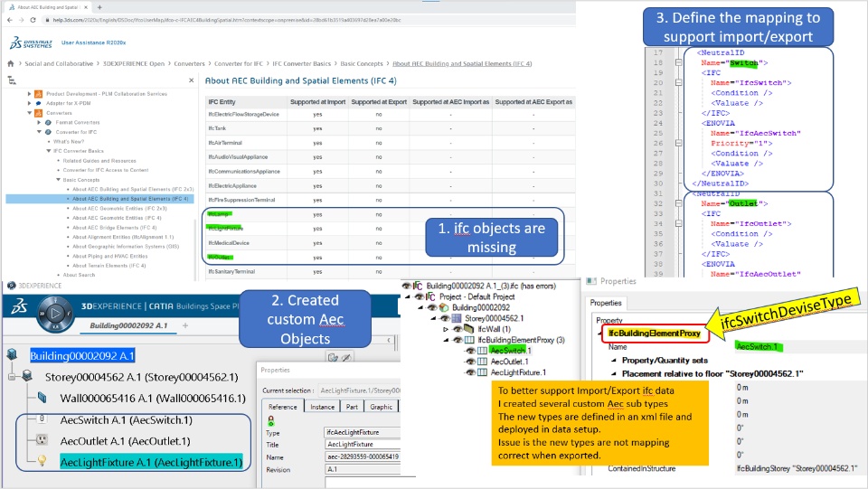
Task: Click the Format Converters globe icon
Action: (x=48, y=122)
